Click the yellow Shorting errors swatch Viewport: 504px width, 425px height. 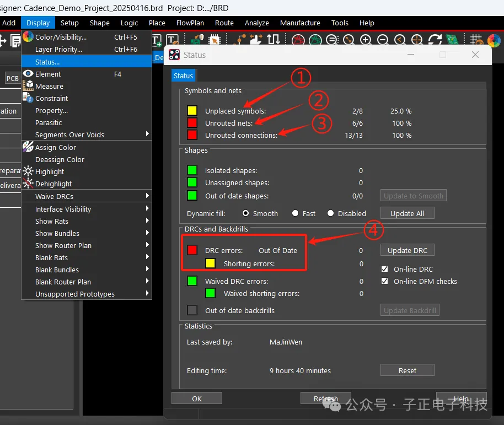(x=211, y=263)
